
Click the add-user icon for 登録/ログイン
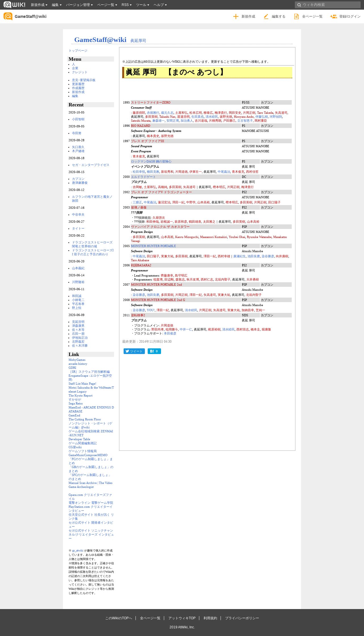[333, 16]
